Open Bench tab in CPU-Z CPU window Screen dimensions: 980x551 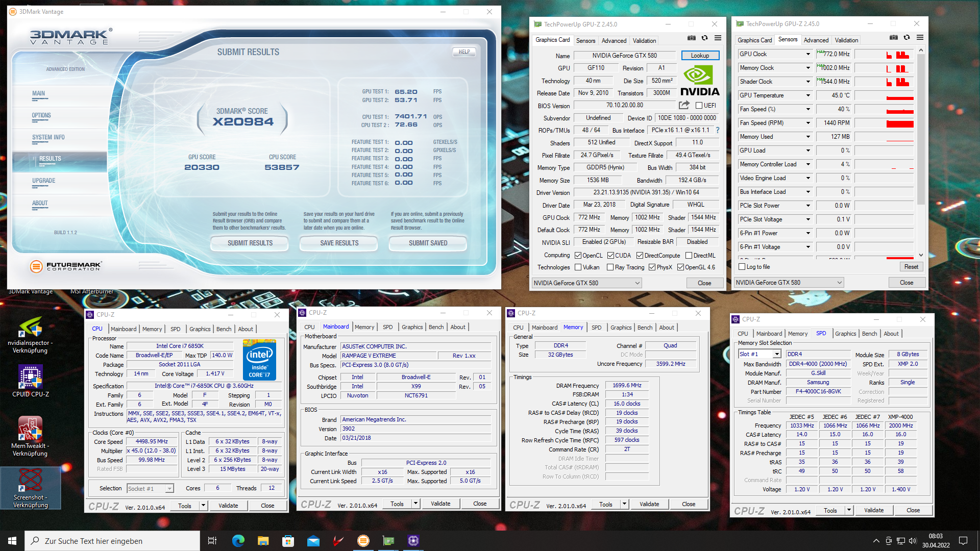click(224, 329)
